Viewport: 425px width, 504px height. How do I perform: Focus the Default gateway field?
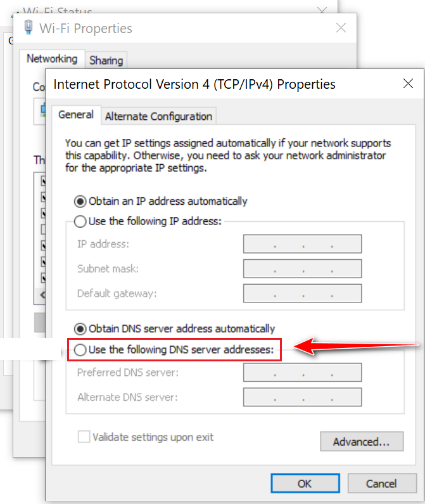pyautogui.click(x=302, y=294)
